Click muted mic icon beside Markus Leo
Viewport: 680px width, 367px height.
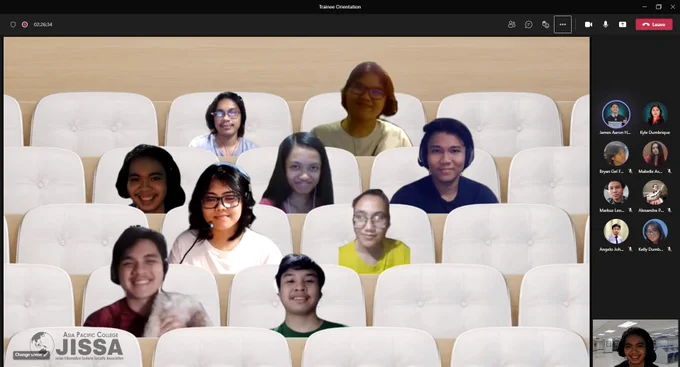pyautogui.click(x=631, y=210)
